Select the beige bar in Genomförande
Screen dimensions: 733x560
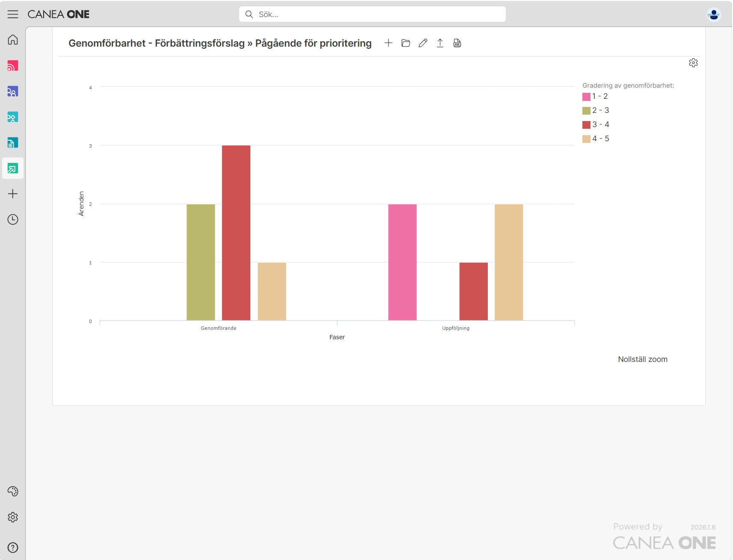(x=272, y=291)
